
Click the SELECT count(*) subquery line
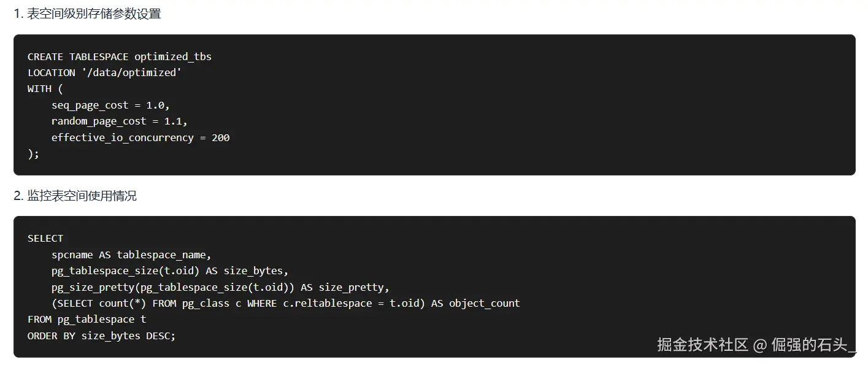[x=285, y=303]
